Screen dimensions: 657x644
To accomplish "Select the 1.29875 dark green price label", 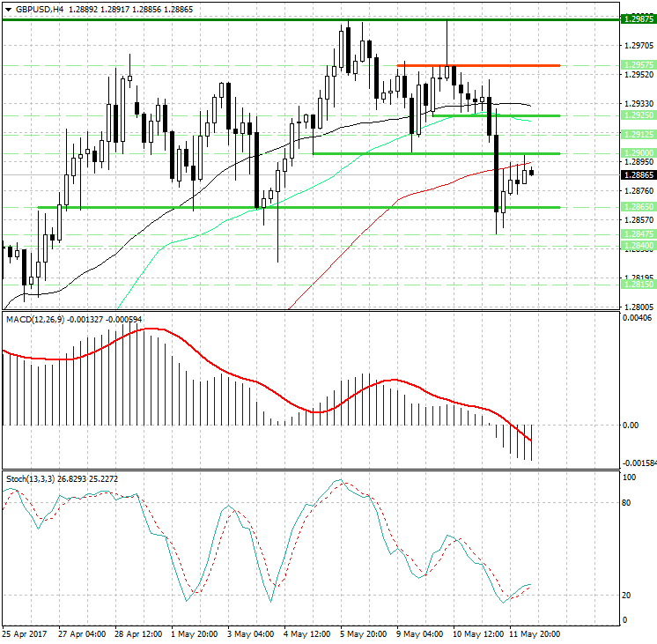I will click(x=637, y=19).
